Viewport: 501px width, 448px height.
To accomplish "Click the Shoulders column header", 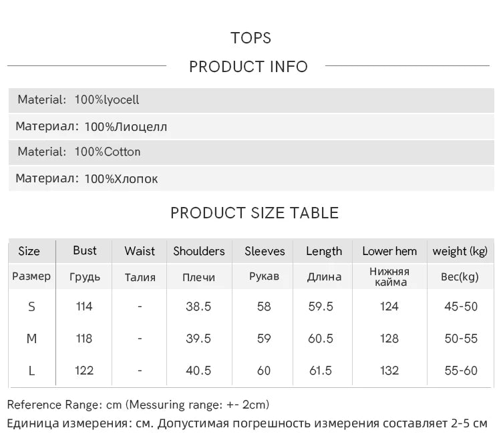I will [199, 251].
